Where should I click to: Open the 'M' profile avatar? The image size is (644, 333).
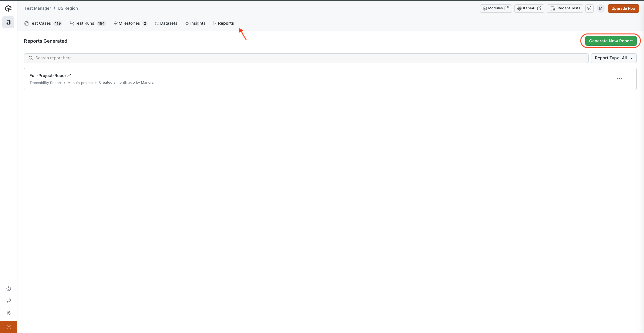[x=600, y=8]
